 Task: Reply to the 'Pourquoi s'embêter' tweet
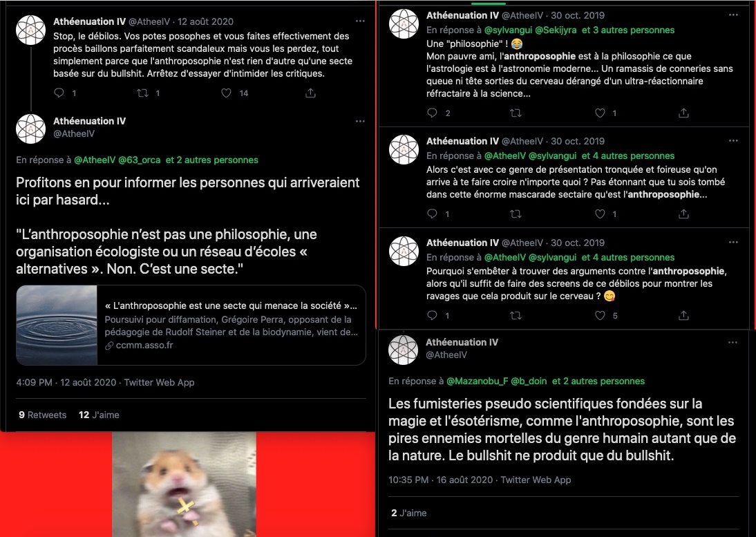click(432, 315)
